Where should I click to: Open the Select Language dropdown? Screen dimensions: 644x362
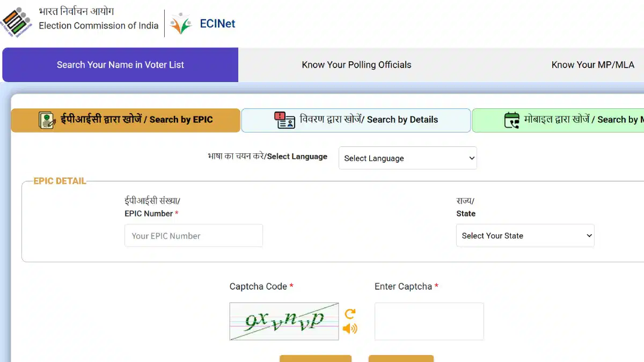(x=407, y=158)
